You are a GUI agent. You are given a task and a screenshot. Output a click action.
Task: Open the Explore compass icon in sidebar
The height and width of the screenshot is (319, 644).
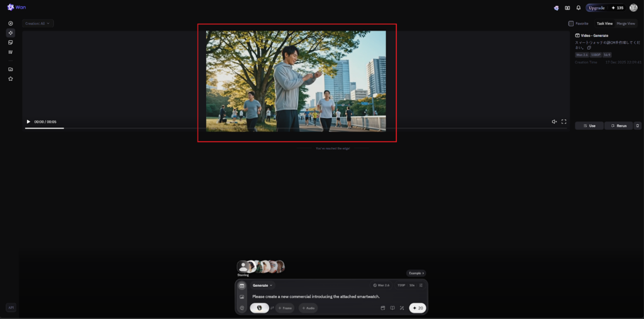click(x=11, y=23)
